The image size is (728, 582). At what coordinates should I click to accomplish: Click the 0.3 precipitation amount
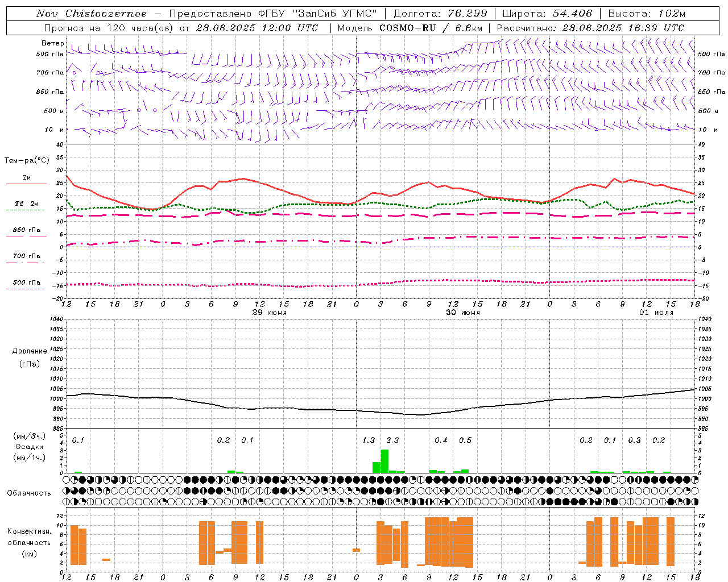(x=634, y=440)
